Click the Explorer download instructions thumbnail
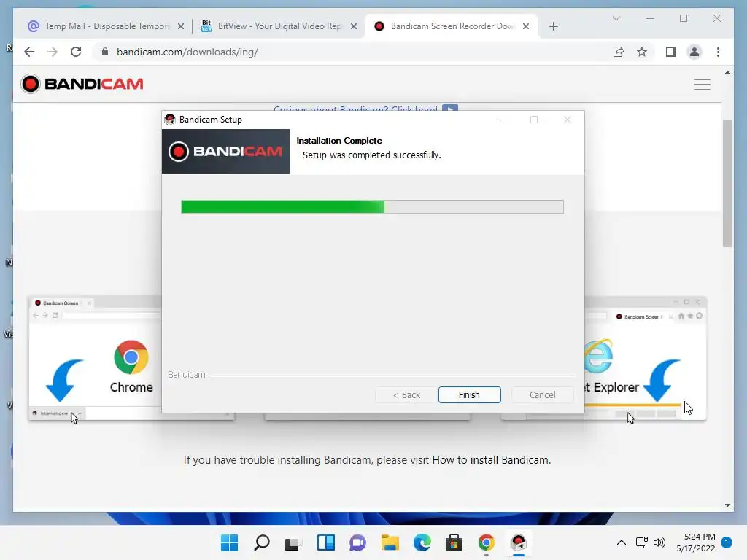This screenshot has width=747, height=560. (x=645, y=358)
